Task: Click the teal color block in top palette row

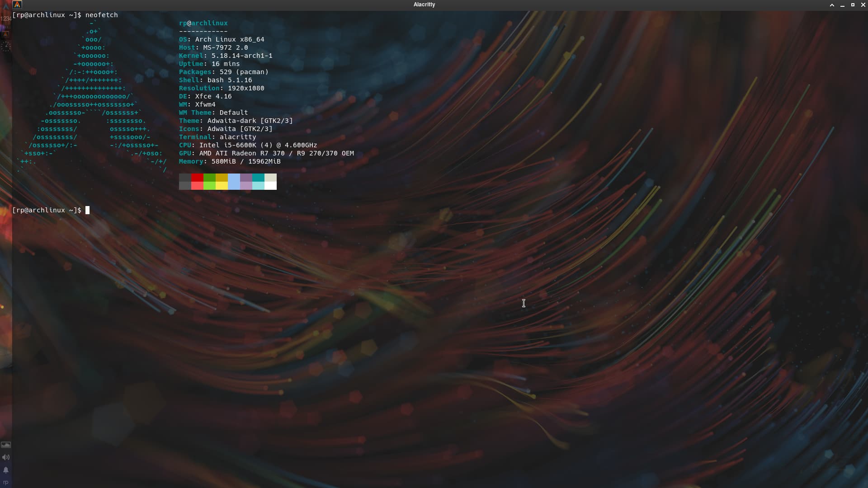Action: pos(258,178)
